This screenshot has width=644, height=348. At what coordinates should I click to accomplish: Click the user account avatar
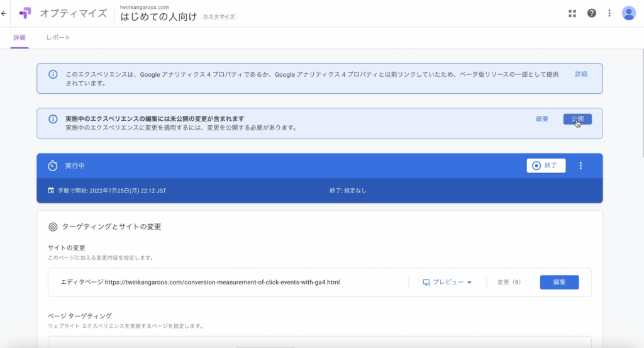click(628, 13)
